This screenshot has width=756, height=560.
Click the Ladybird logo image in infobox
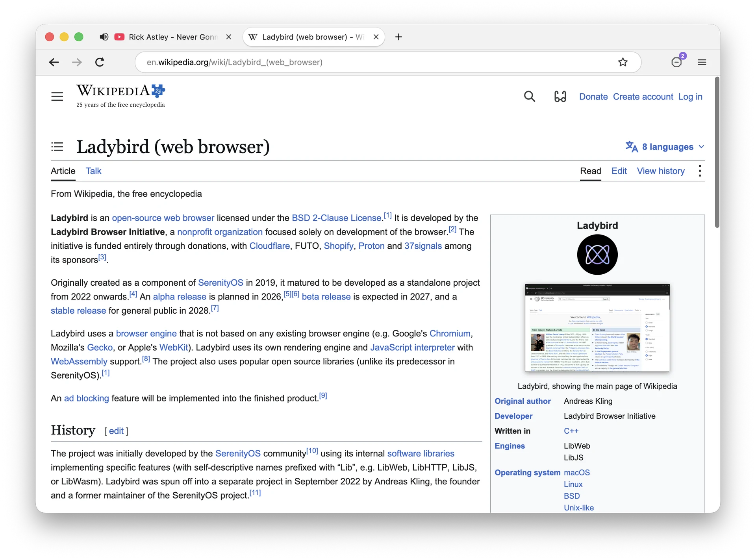pos(597,255)
